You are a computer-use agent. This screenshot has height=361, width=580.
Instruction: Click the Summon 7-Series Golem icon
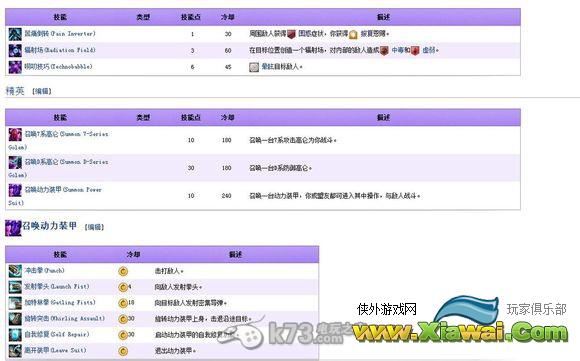(x=15, y=134)
